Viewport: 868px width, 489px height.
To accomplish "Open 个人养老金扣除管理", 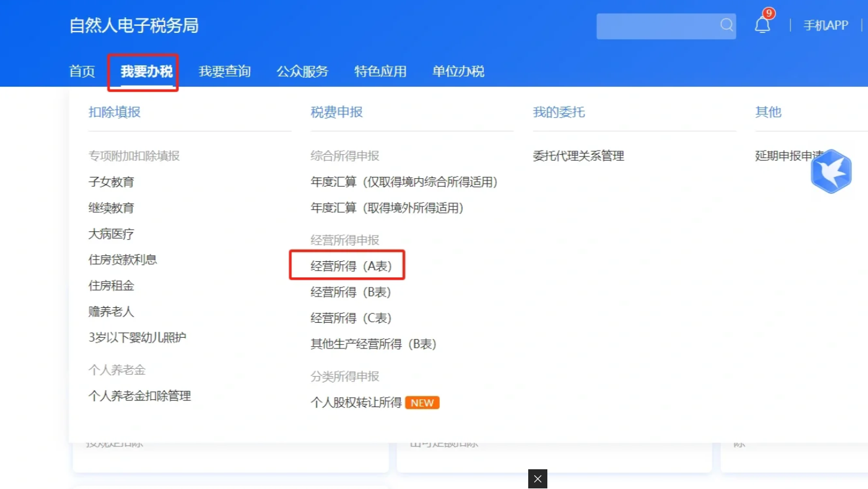I will 139,396.
